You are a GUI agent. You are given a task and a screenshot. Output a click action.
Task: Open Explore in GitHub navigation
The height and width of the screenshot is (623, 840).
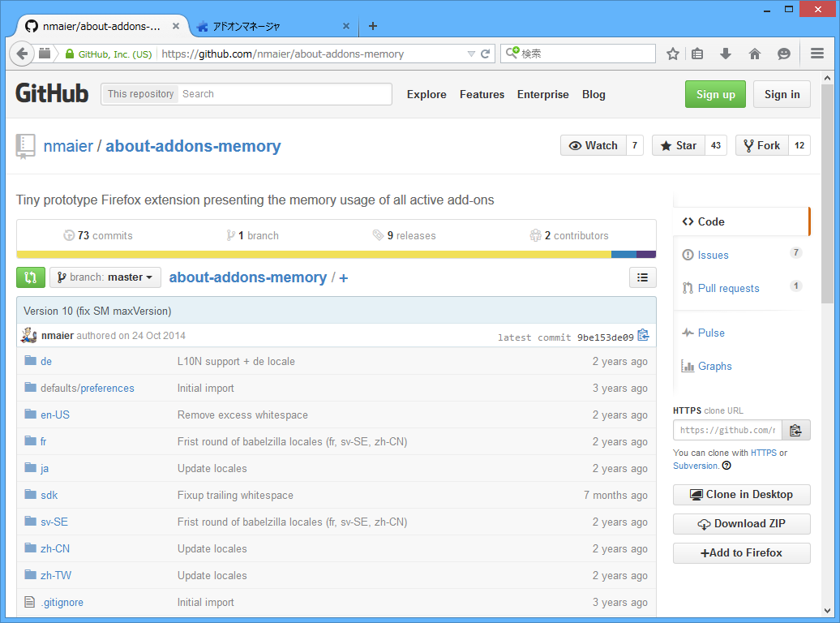426,94
